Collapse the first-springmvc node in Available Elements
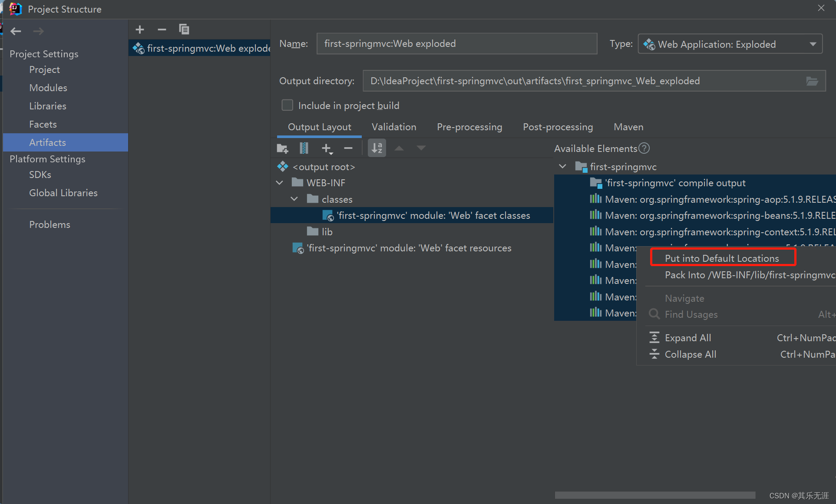 (562, 166)
